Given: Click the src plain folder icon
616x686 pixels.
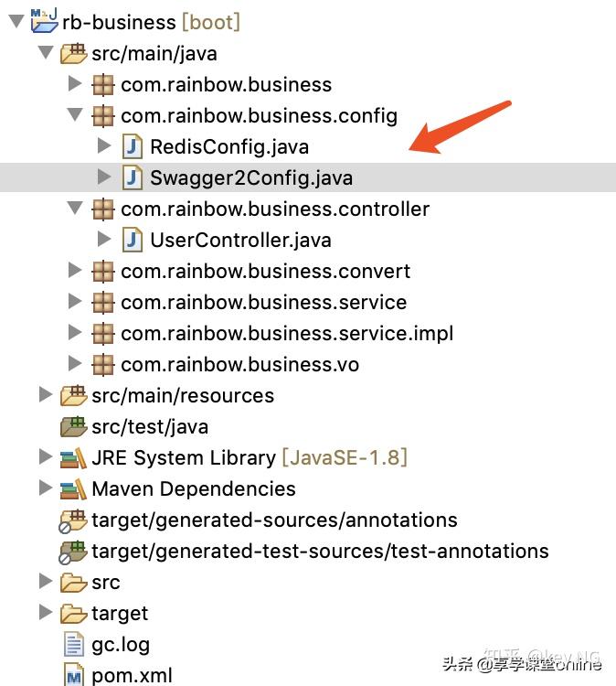Looking at the screenshot, I should pos(73,583).
